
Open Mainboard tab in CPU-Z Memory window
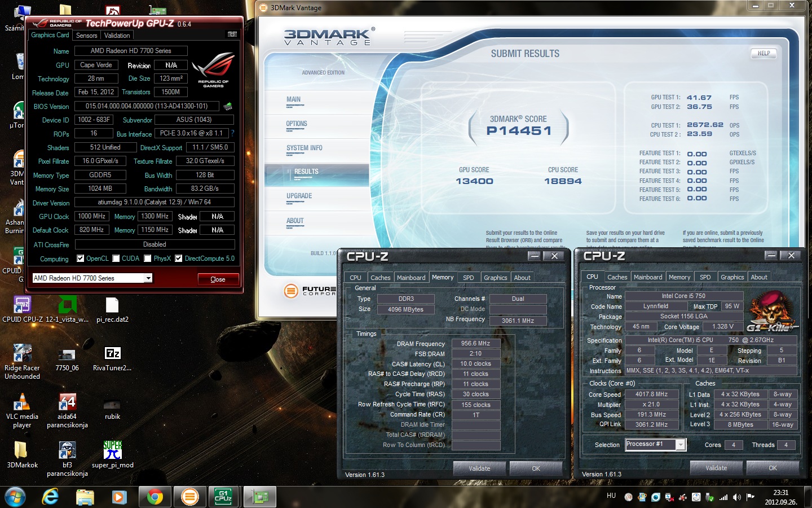411,278
